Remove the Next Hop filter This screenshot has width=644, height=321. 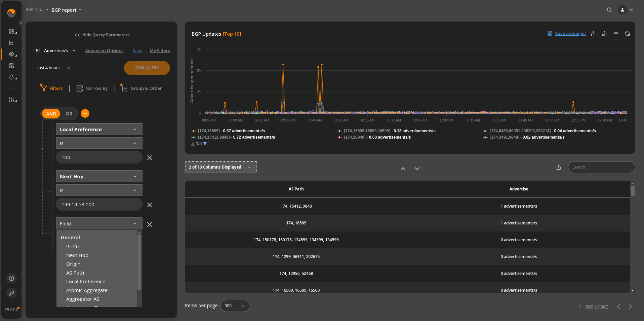tap(150, 205)
